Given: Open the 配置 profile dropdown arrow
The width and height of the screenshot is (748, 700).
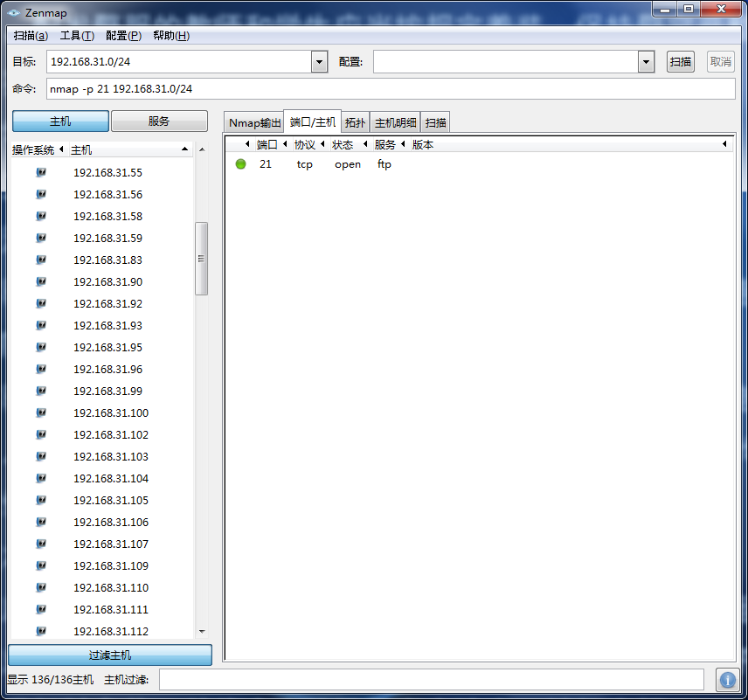Looking at the screenshot, I should click(x=646, y=61).
